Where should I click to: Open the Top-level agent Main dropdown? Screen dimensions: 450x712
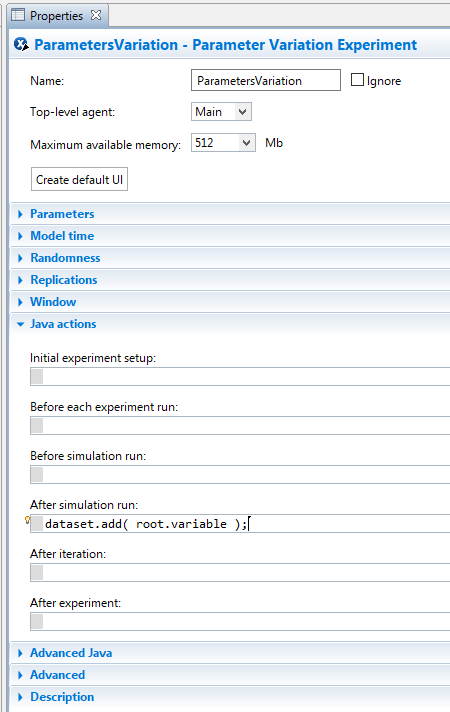221,112
